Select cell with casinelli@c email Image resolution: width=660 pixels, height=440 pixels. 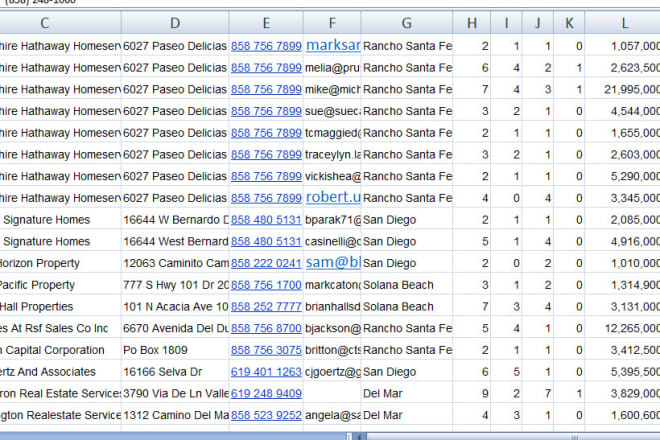(x=332, y=242)
